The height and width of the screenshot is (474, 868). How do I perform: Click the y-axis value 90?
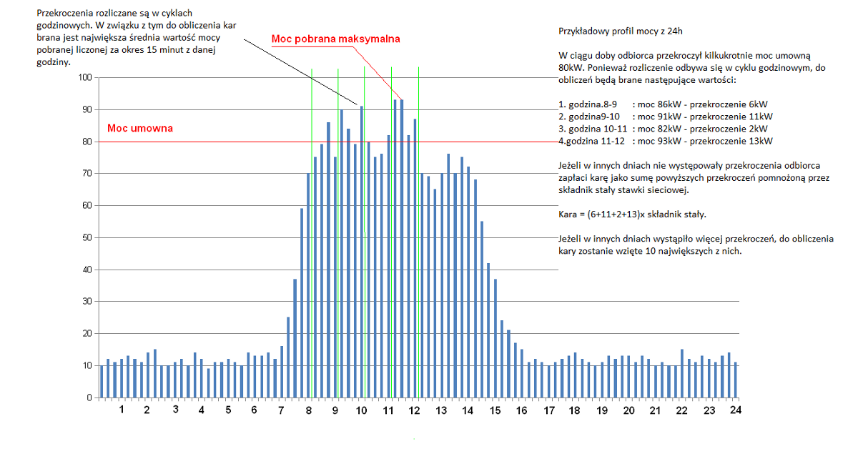click(x=89, y=109)
